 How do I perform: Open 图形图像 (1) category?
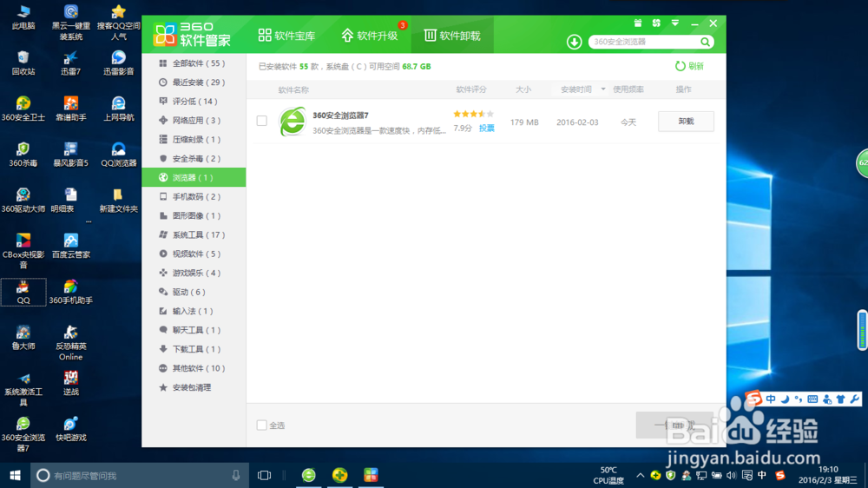pyautogui.click(x=194, y=215)
